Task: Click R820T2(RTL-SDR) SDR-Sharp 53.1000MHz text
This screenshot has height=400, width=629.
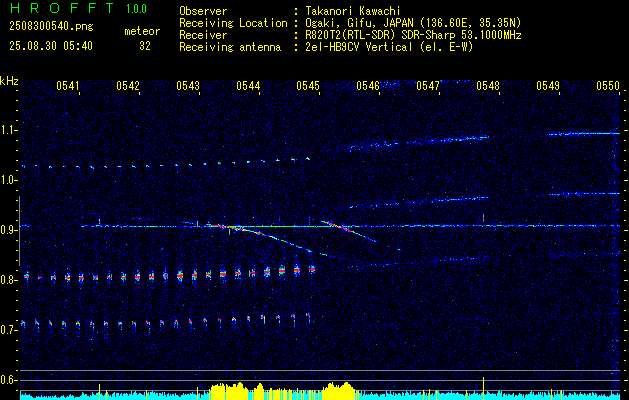Action: click(x=413, y=35)
